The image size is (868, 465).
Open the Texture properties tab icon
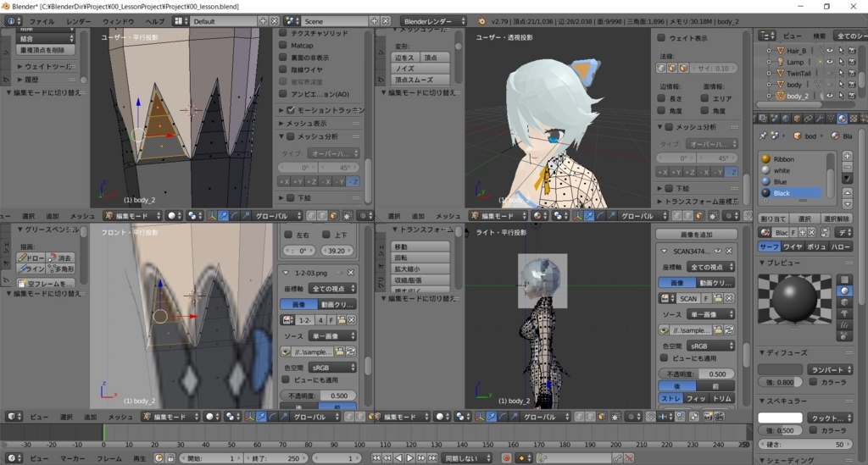click(x=853, y=119)
